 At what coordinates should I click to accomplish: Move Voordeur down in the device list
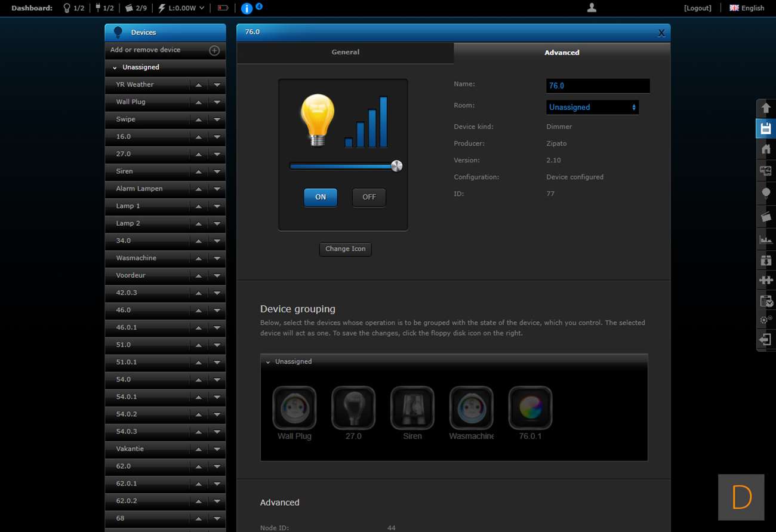217,275
